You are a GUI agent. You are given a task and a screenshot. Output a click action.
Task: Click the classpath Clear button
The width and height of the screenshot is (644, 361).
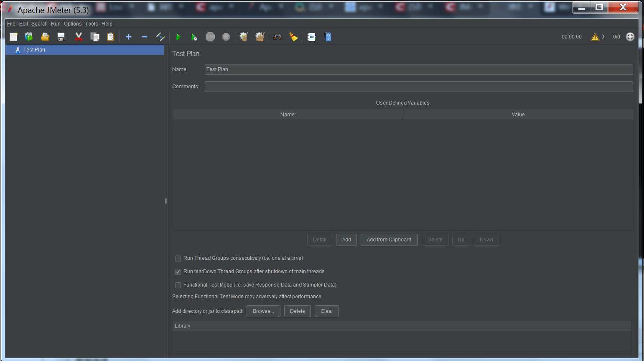click(x=327, y=311)
